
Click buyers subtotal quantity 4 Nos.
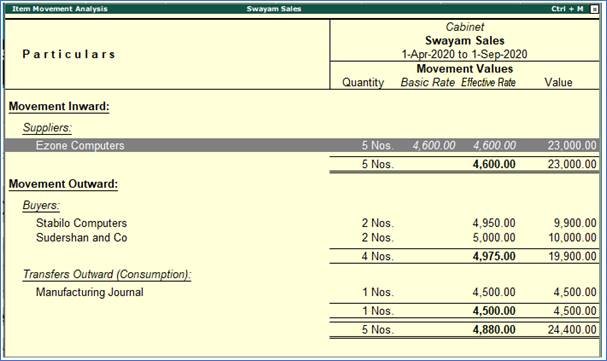tap(378, 256)
